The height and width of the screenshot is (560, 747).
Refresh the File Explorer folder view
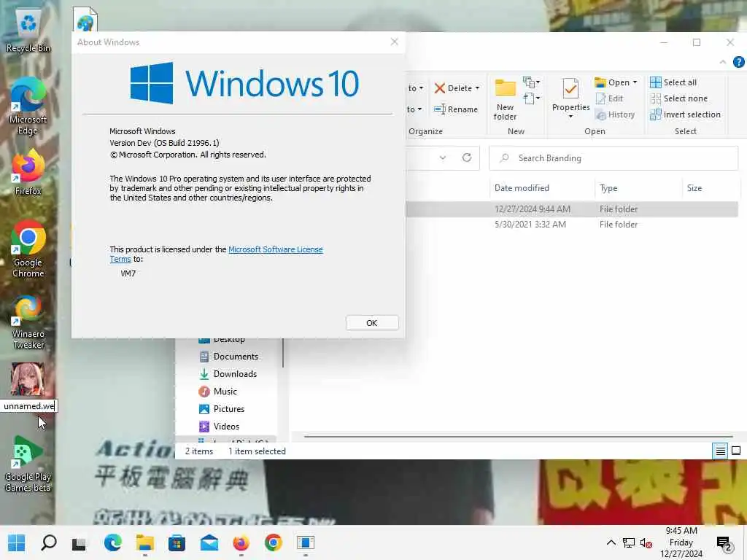(467, 157)
